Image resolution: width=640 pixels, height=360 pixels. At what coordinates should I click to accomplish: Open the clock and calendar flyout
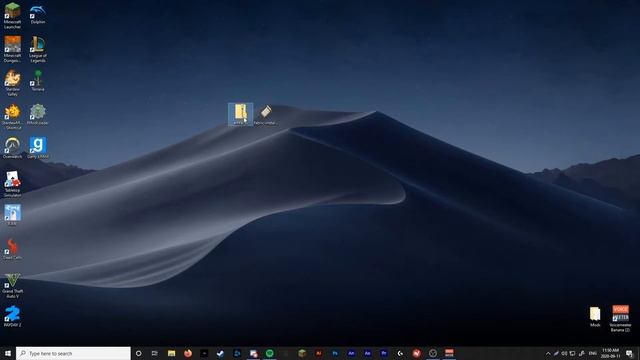pyautogui.click(x=611, y=353)
